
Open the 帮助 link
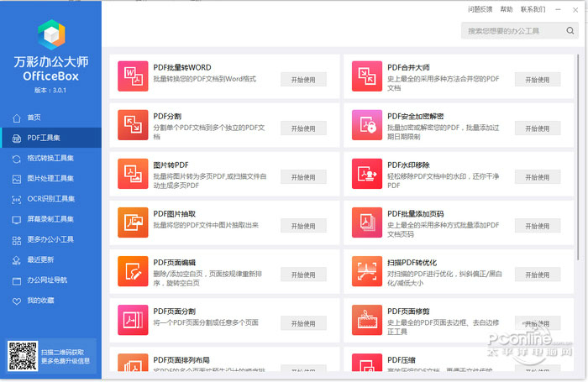pyautogui.click(x=507, y=9)
